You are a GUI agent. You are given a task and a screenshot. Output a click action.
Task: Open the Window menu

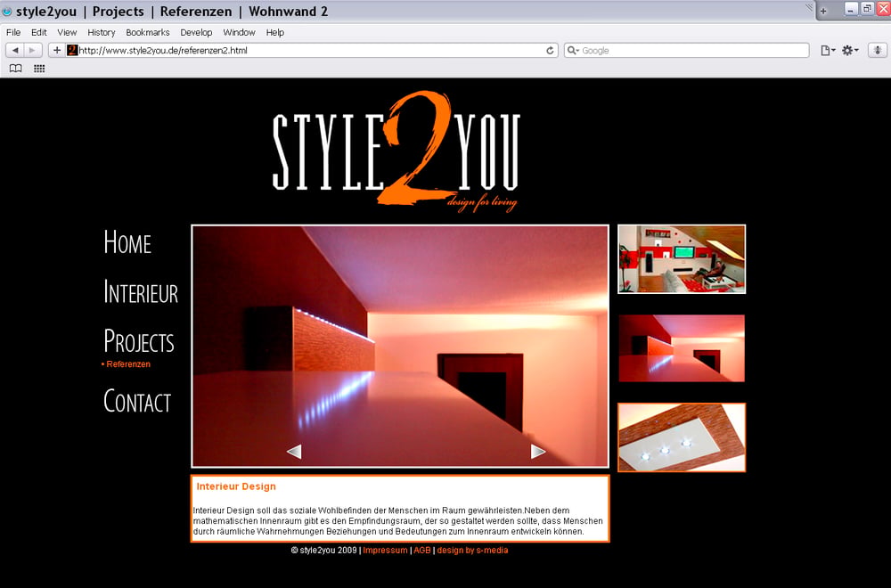pos(239,32)
